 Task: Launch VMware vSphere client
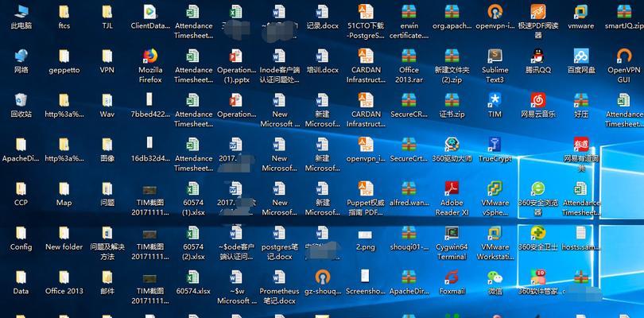[x=495, y=199]
